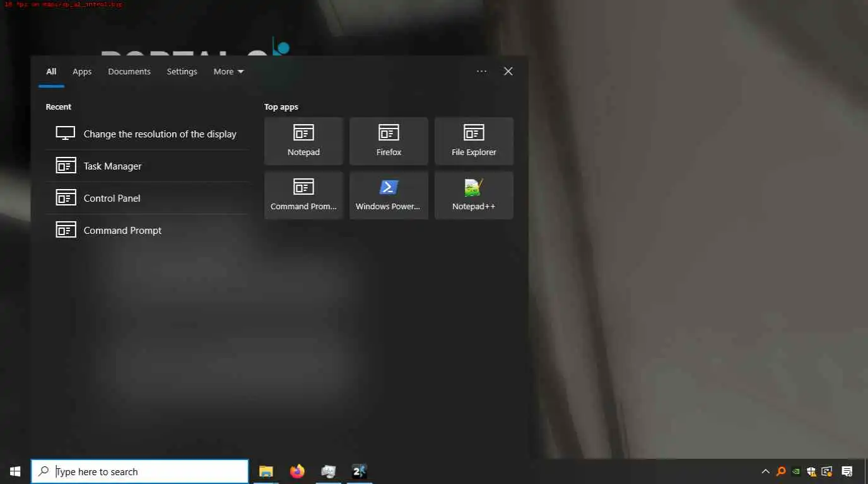Open Firefox from the taskbar
This screenshot has width=868, height=484.
pyautogui.click(x=297, y=471)
